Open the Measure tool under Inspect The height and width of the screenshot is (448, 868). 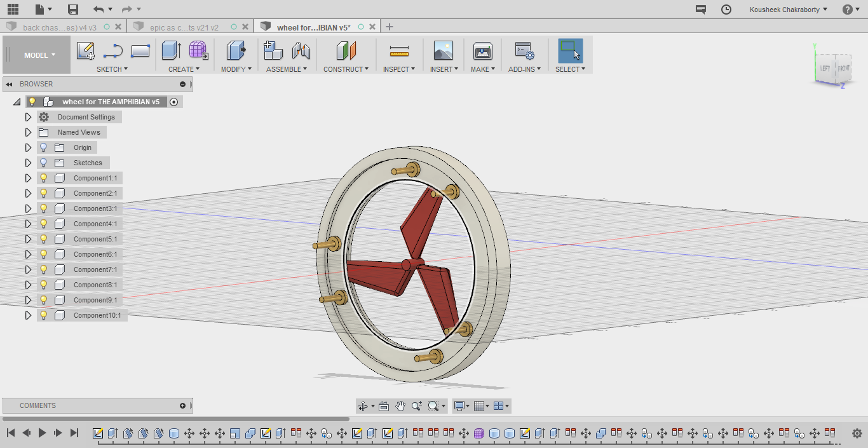398,51
